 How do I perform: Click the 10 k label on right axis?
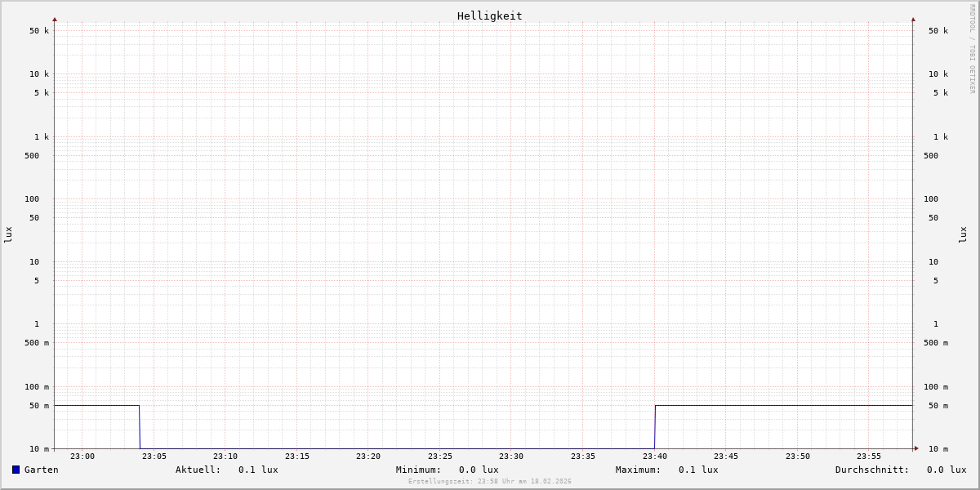(938, 74)
